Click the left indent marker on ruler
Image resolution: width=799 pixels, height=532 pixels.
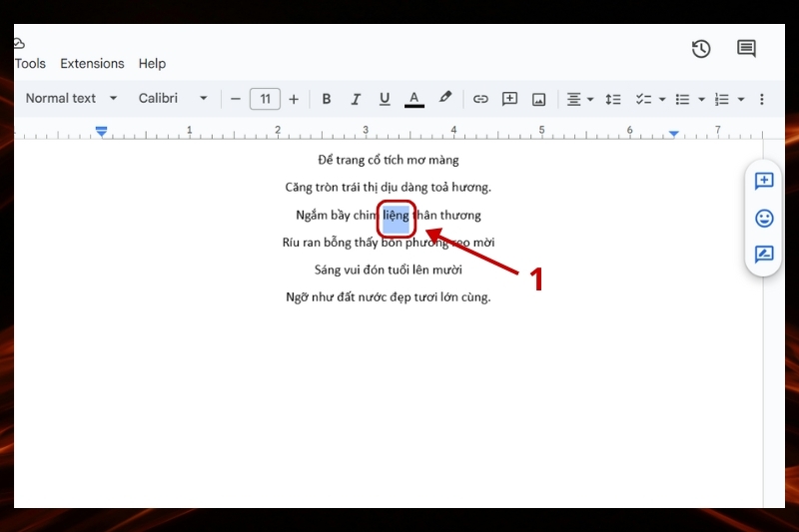(x=102, y=132)
